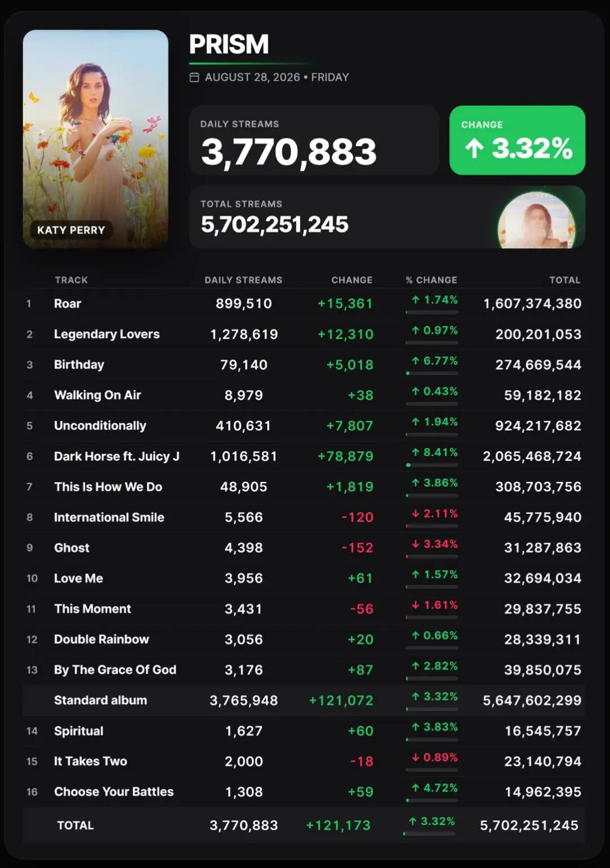Viewport: 610px width, 868px height.
Task: Click the KATY PERRY label badge
Action: [x=71, y=230]
